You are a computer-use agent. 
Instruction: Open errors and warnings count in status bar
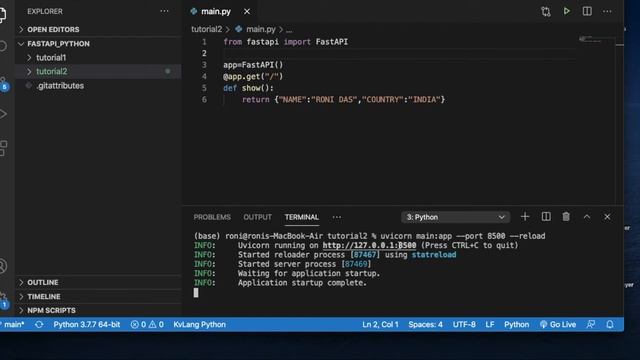[147, 324]
